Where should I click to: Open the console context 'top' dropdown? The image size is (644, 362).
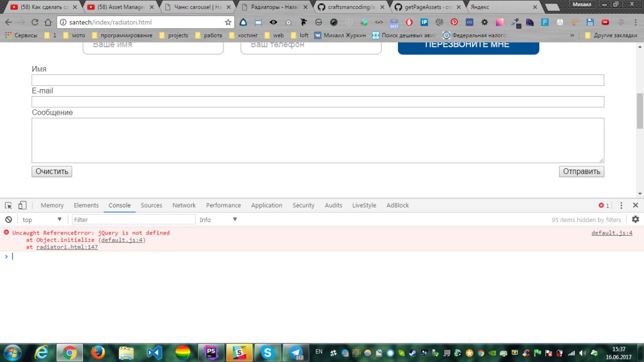(42, 220)
